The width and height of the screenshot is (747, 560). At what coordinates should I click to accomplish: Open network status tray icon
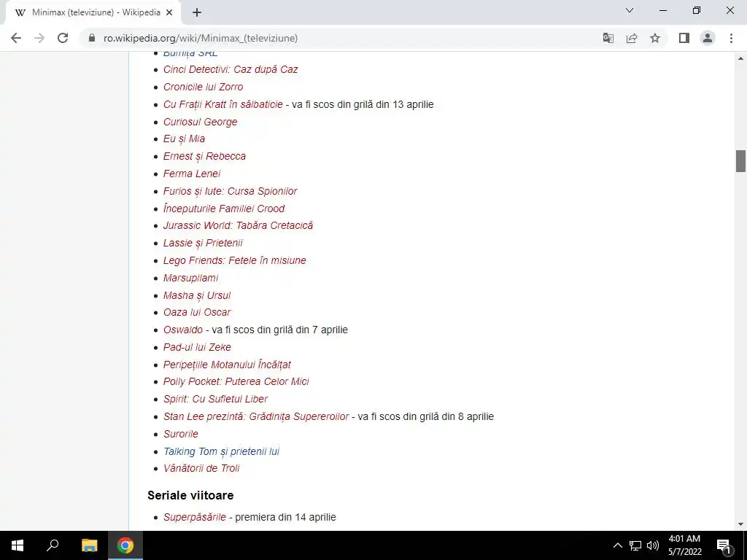click(x=635, y=545)
